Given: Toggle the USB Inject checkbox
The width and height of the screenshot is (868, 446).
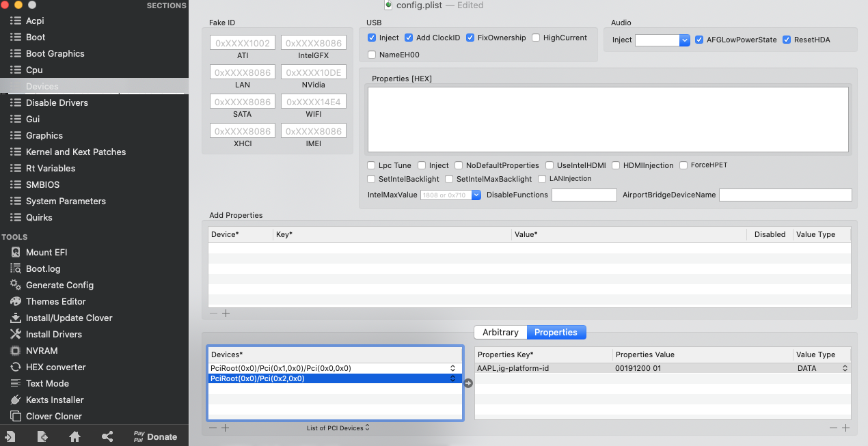Looking at the screenshot, I should [x=372, y=38].
